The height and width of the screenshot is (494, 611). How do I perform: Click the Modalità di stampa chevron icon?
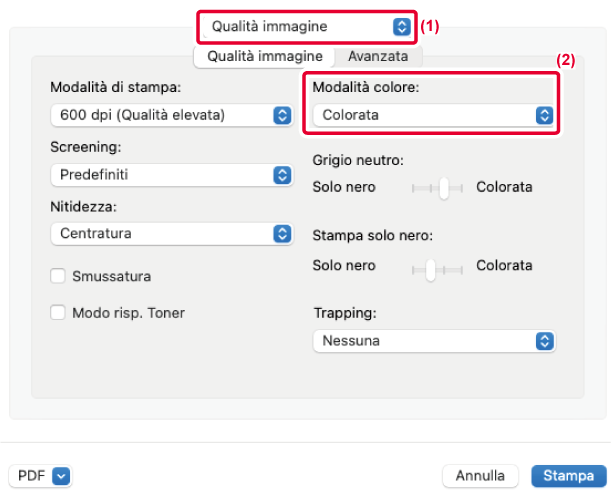[281, 115]
